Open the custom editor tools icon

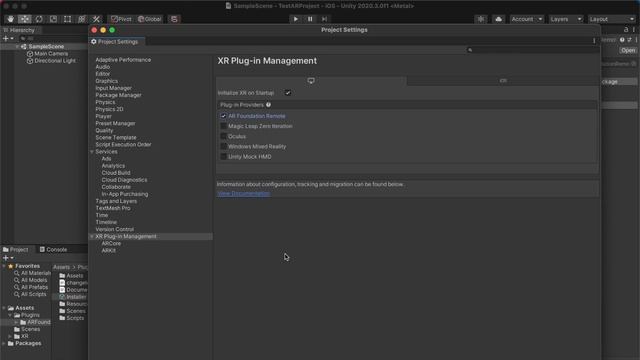coord(96,19)
